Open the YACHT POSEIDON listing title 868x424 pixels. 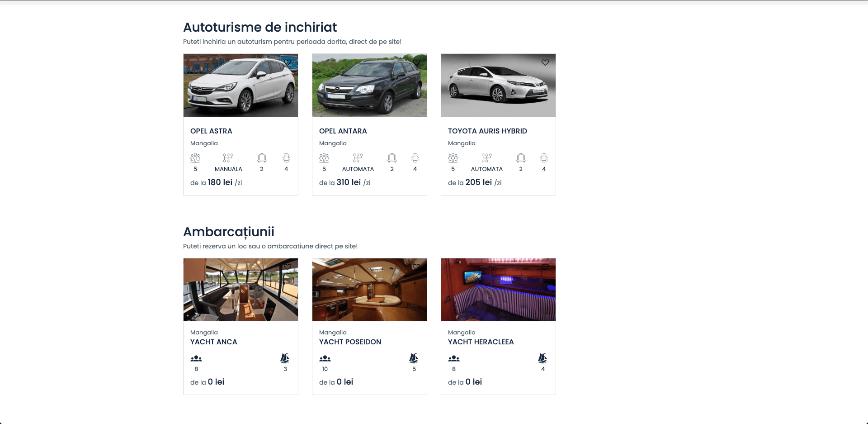(350, 342)
